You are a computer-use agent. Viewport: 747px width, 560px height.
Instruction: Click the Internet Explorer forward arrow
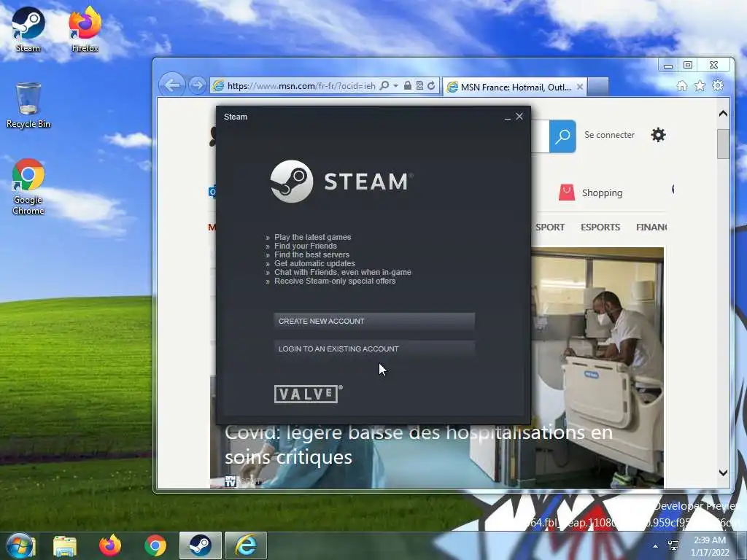click(197, 86)
